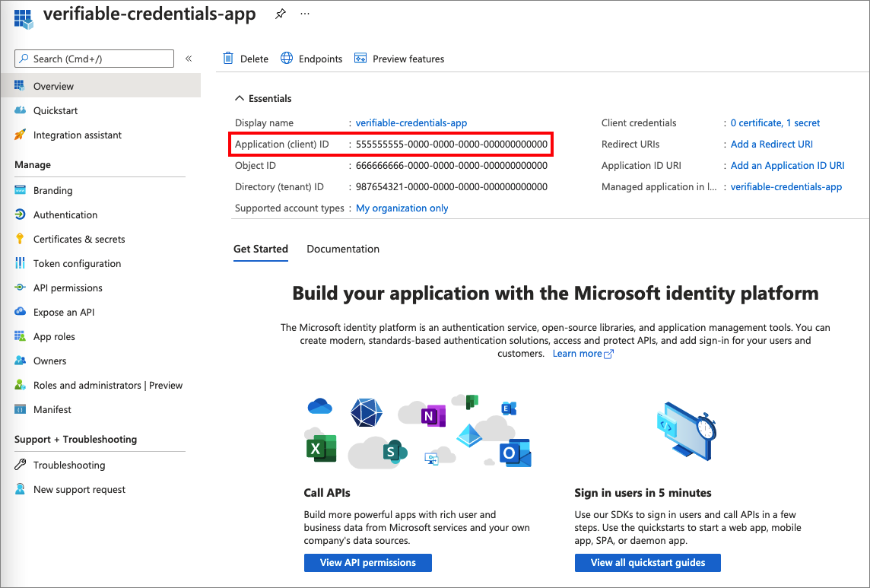Click the Certificates & secrets key icon
The width and height of the screenshot is (870, 588).
coord(20,239)
